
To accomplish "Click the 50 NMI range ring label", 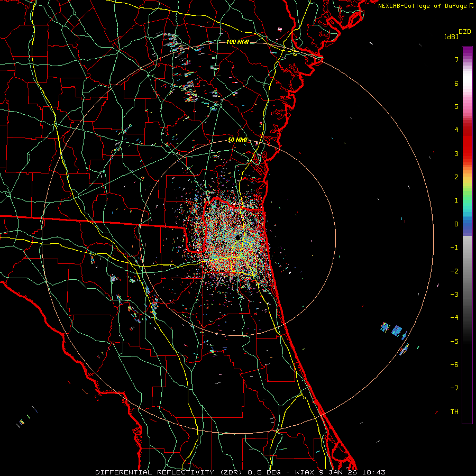I will coord(237,140).
